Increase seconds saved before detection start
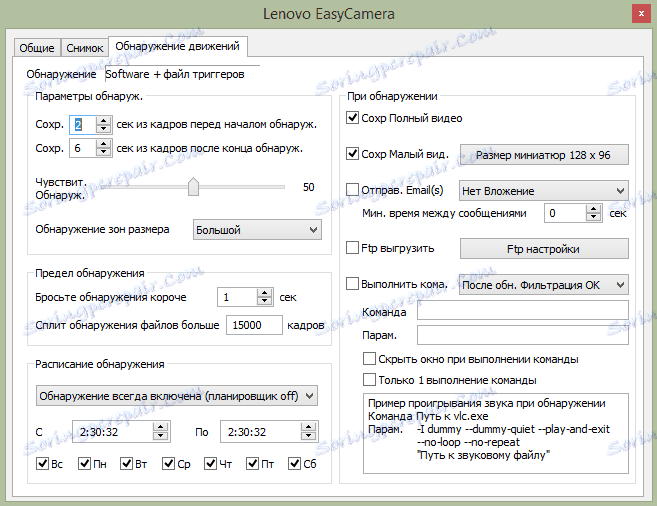The width and height of the screenshot is (657, 506). [103, 121]
